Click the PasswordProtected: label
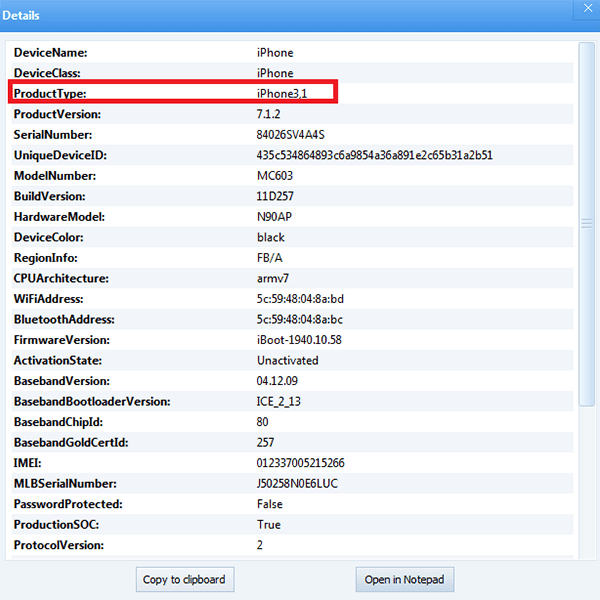The height and width of the screenshot is (600, 600). coord(68,504)
